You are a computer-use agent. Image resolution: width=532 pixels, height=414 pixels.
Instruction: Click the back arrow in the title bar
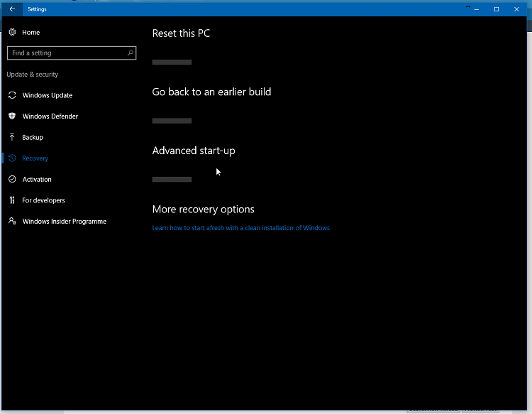click(x=12, y=9)
